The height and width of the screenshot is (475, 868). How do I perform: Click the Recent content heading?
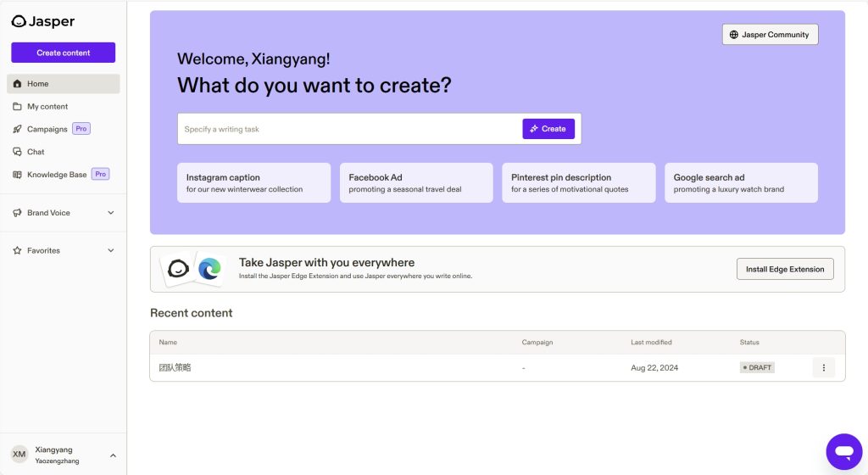click(x=191, y=313)
